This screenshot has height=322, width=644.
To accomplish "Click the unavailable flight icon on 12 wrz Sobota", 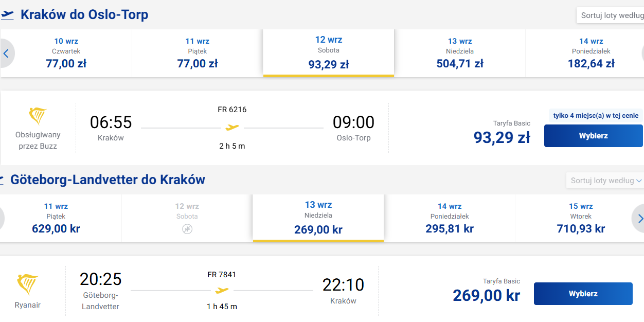I will [187, 229].
